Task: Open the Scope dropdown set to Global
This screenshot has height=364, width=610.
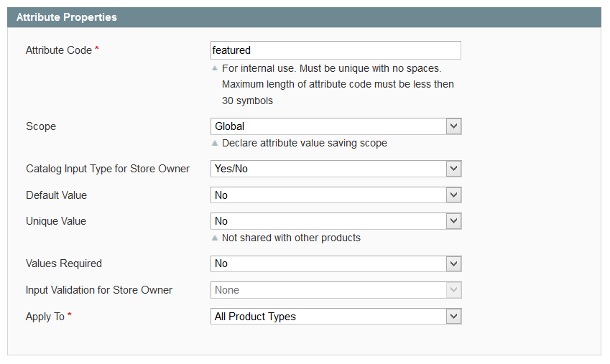Action: tap(336, 126)
